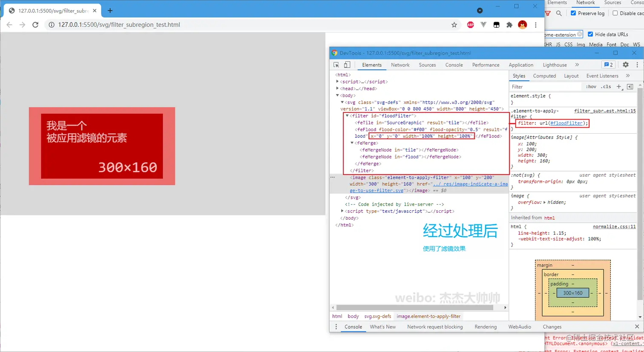644x352 pixels.
Task: Click the browser back arrow
Action: click(x=9, y=25)
